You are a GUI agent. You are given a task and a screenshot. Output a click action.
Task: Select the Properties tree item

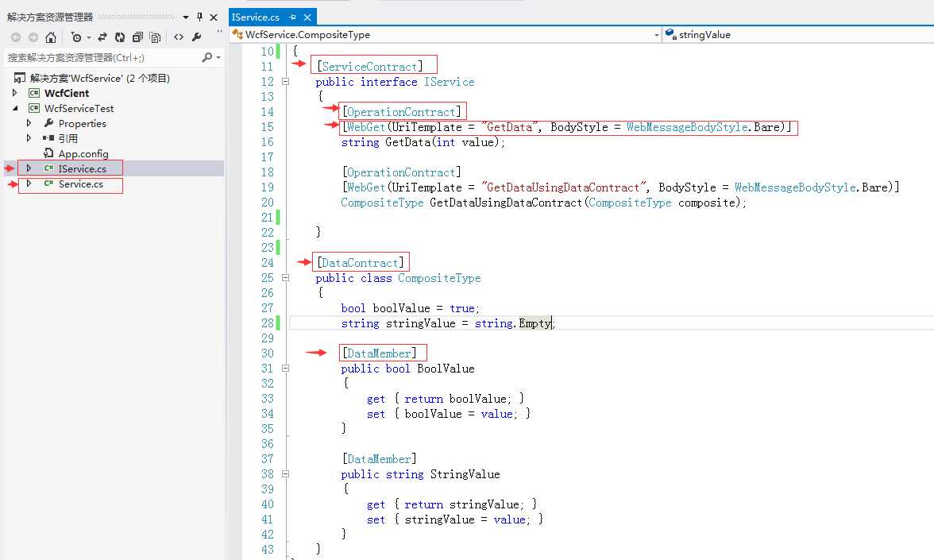click(83, 123)
